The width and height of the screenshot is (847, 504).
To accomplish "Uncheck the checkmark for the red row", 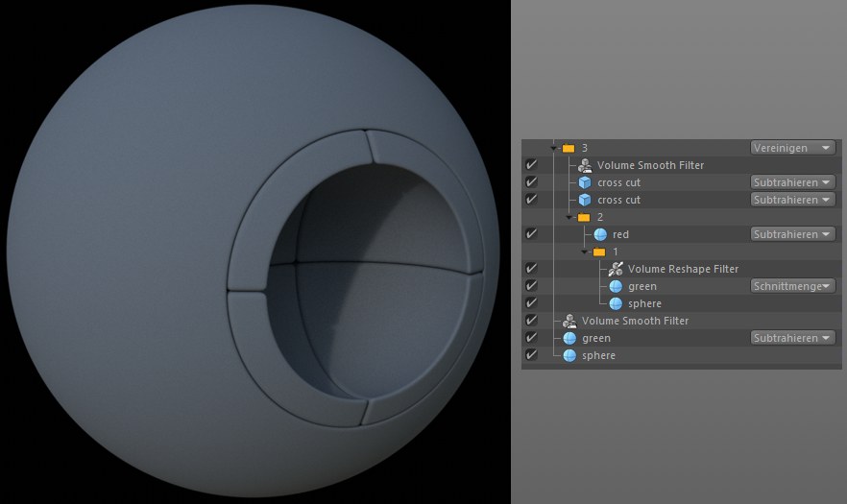I will pos(531,234).
